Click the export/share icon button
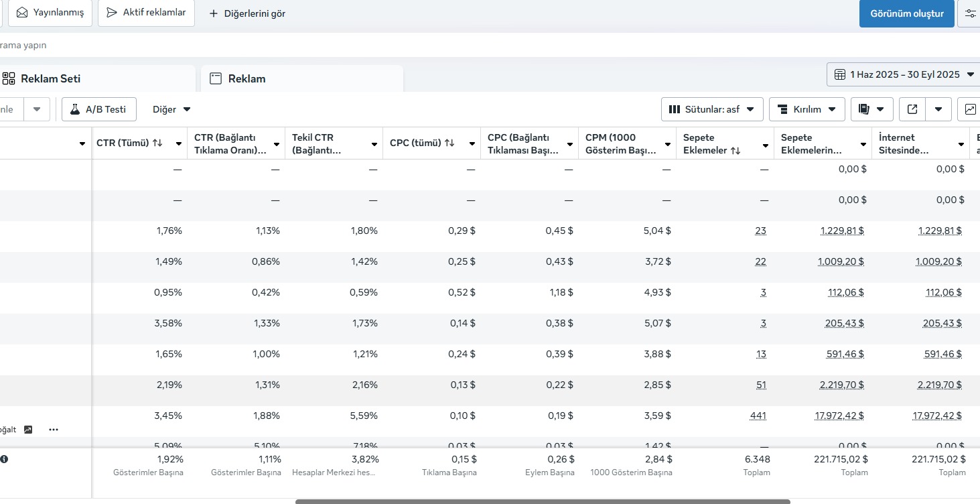Viewport: 980px width, 504px height. pos(912,109)
